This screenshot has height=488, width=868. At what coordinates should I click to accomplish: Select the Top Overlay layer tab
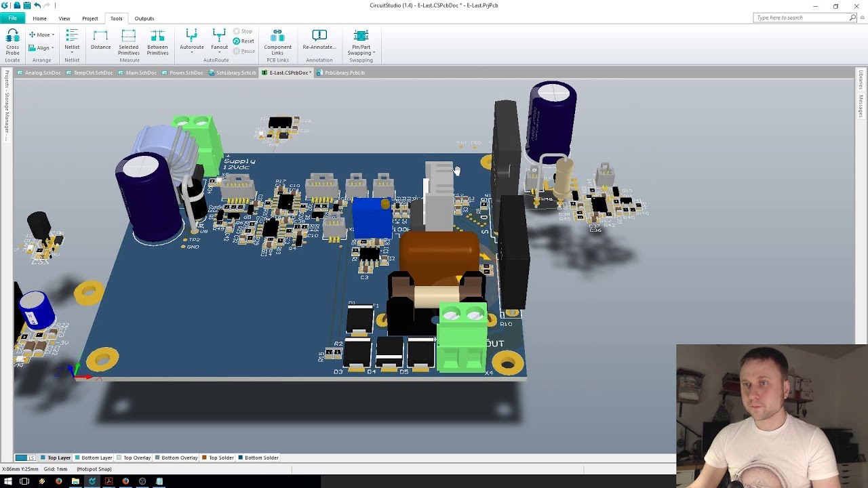click(134, 457)
